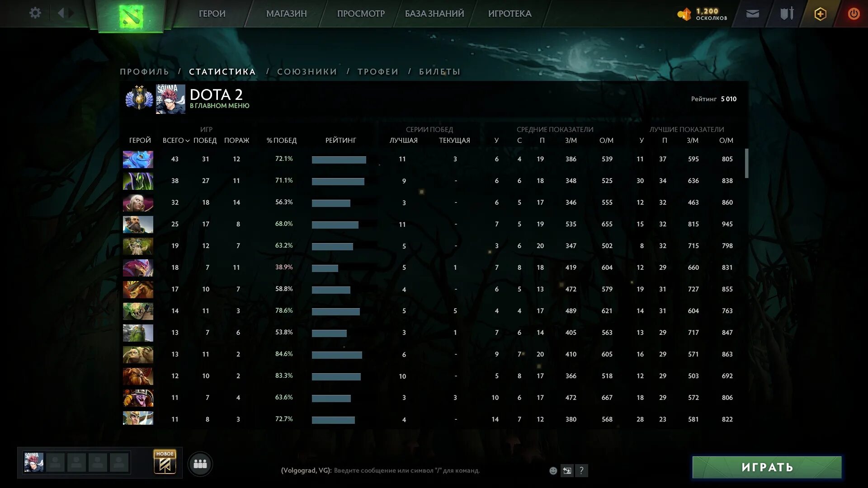Open the mail envelope icon
This screenshot has width=868, height=488.
[x=752, y=14]
